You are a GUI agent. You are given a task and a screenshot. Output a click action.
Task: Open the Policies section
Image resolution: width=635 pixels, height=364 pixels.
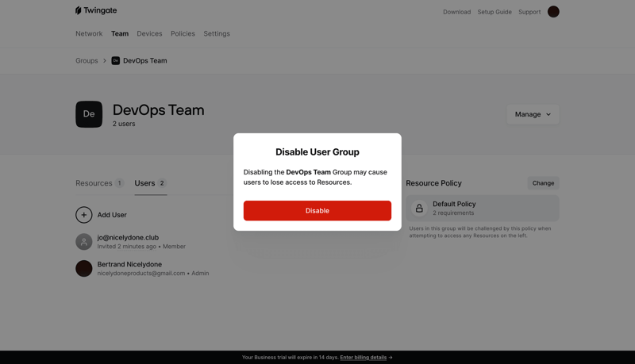(x=183, y=33)
